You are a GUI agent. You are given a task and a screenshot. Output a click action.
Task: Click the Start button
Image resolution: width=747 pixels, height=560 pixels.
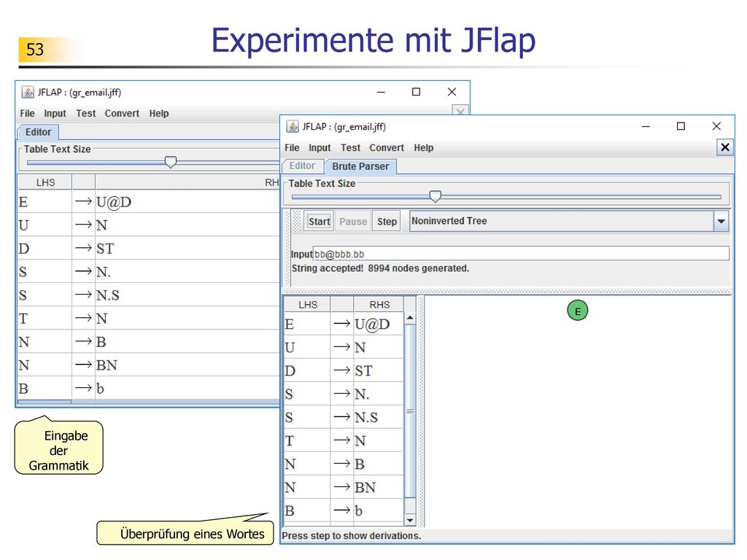(x=319, y=222)
